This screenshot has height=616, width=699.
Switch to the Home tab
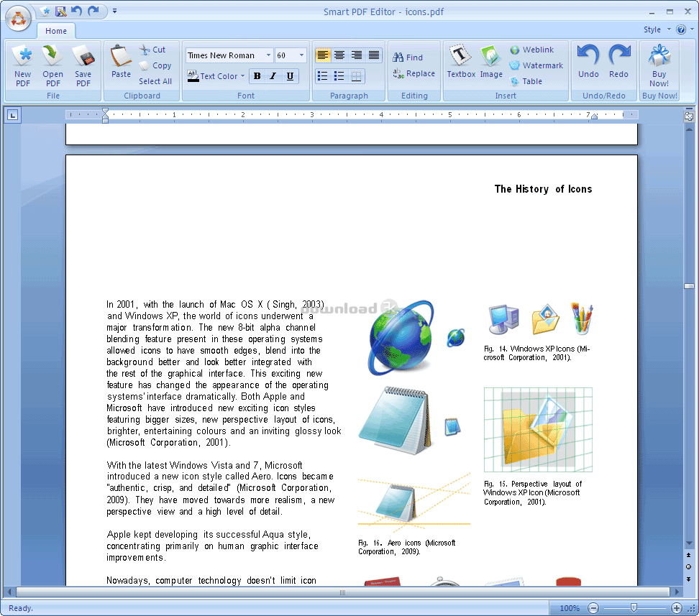click(55, 31)
